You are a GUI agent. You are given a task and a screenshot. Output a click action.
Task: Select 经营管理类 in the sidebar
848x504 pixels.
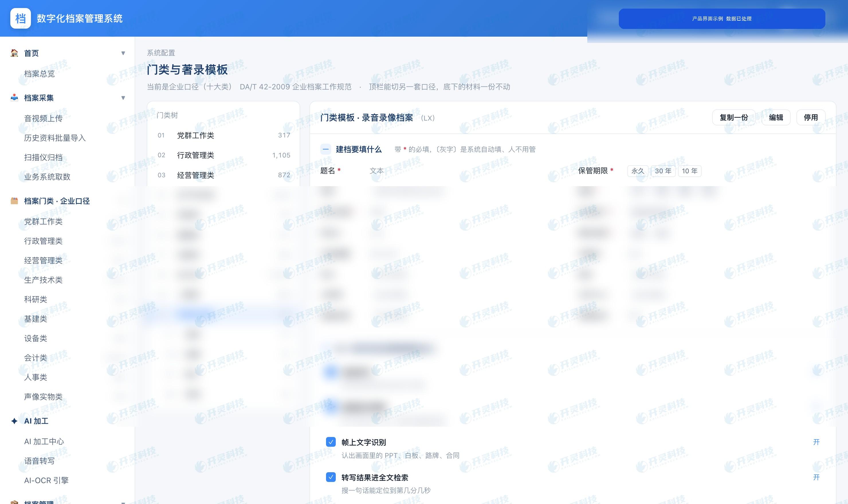pyautogui.click(x=43, y=261)
